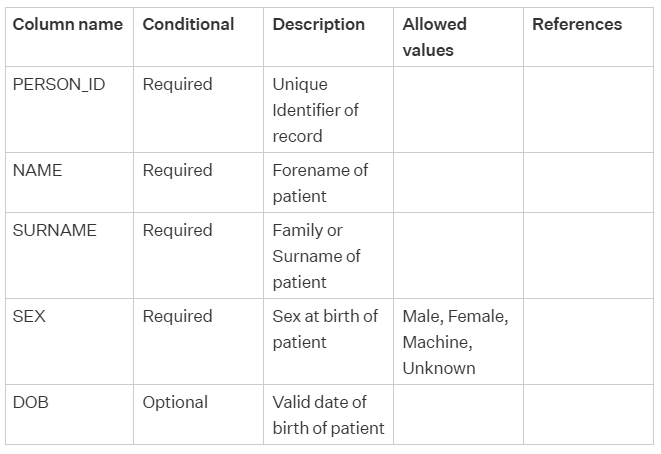Screen dimensions: 661x454
Task: Click the NAME column name cell
Action: pyautogui.click(x=70, y=183)
